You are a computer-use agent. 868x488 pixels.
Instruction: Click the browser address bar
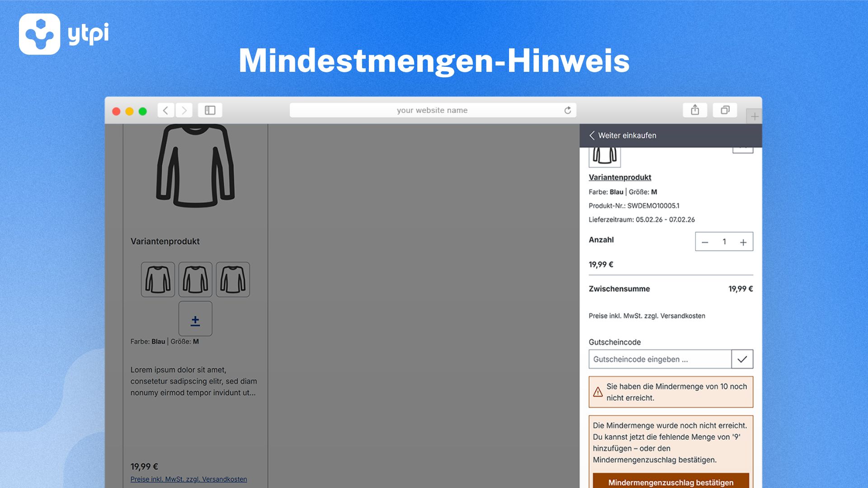432,110
